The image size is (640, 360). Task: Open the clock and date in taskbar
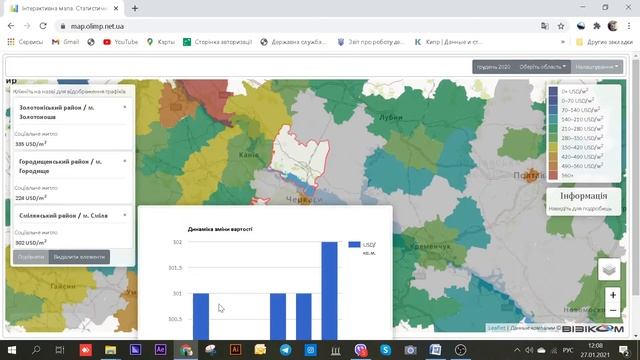596,350
